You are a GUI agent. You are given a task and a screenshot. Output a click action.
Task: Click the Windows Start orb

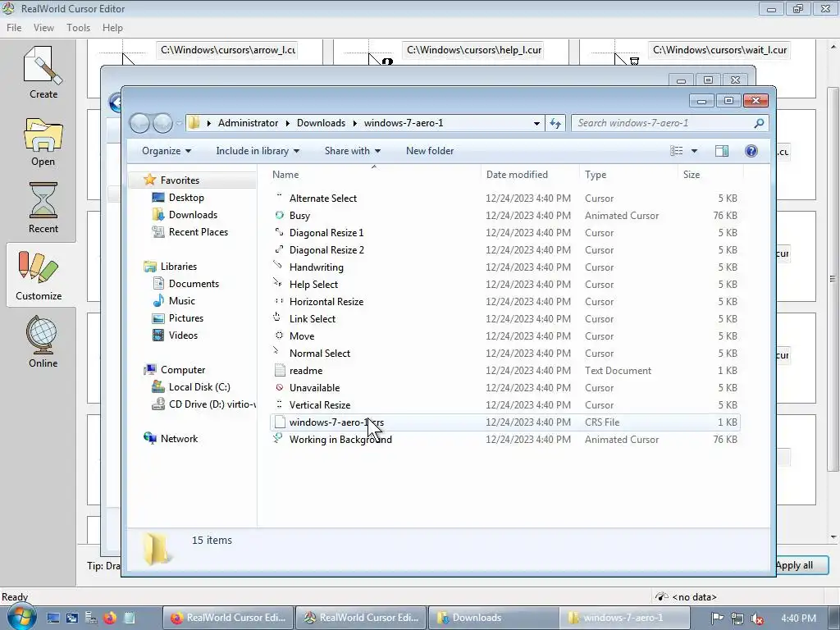point(21,617)
